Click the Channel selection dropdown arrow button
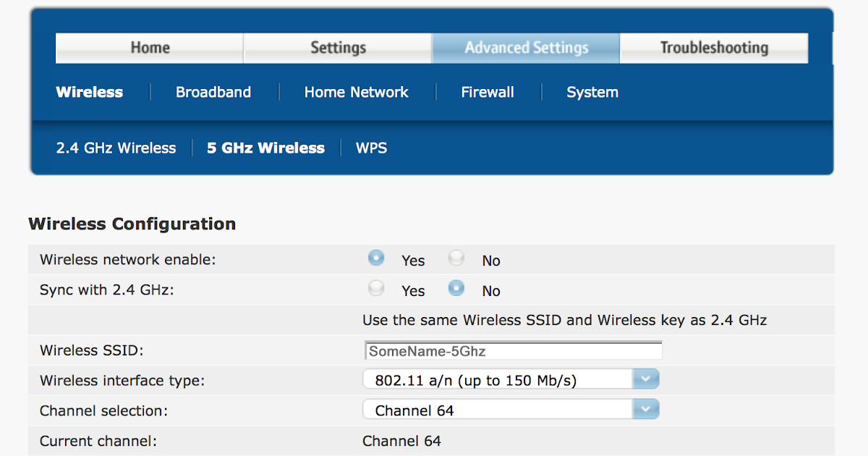 tap(646, 410)
